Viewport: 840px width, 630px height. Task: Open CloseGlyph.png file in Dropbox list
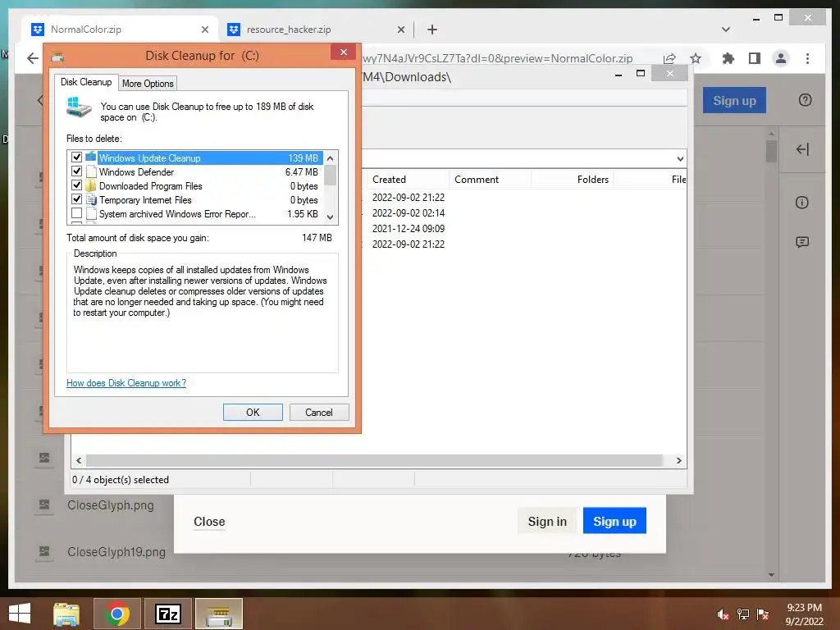(111, 505)
